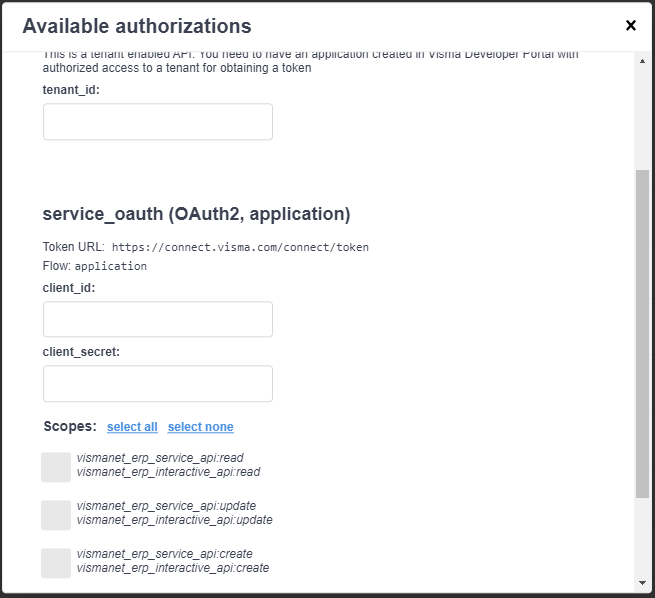Select the client_secret input box
Screen dimensions: 655x598
pos(158,383)
